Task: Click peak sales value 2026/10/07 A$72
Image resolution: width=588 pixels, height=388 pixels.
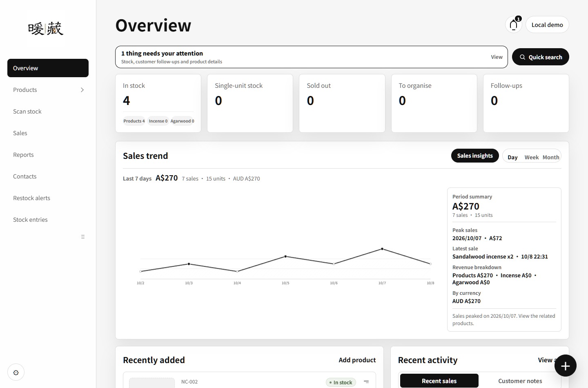Action: pyautogui.click(x=477, y=238)
